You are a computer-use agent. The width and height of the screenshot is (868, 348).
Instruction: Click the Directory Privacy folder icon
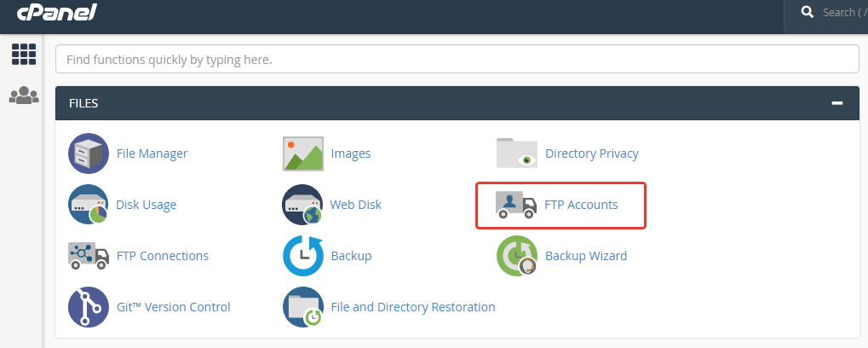click(517, 154)
